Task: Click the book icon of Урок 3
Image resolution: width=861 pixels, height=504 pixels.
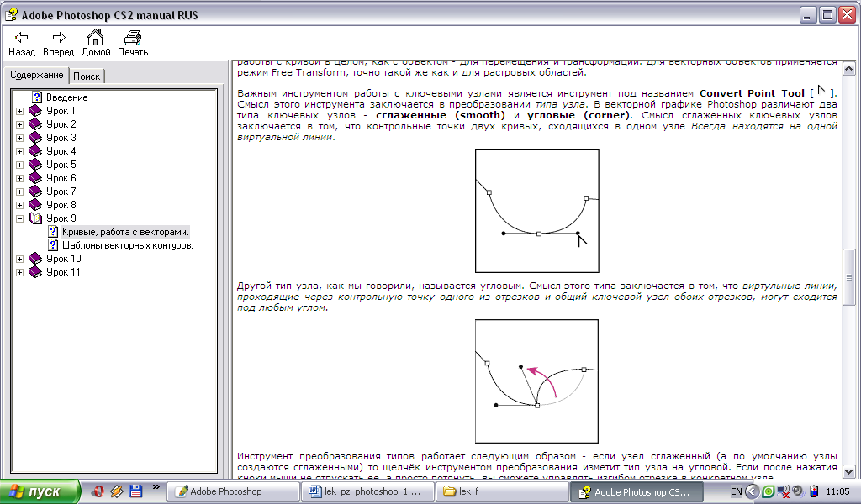Action: [x=35, y=138]
